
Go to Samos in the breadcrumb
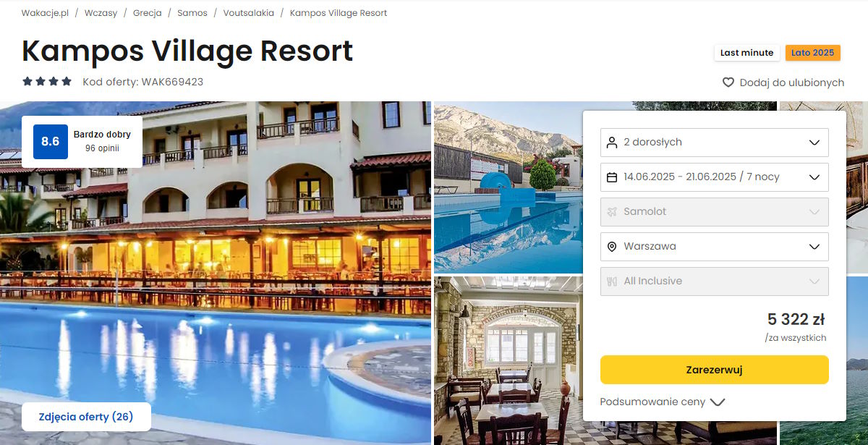coord(192,13)
